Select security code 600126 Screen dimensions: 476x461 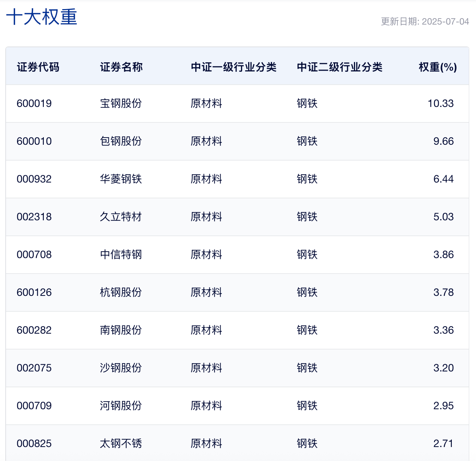(34, 292)
